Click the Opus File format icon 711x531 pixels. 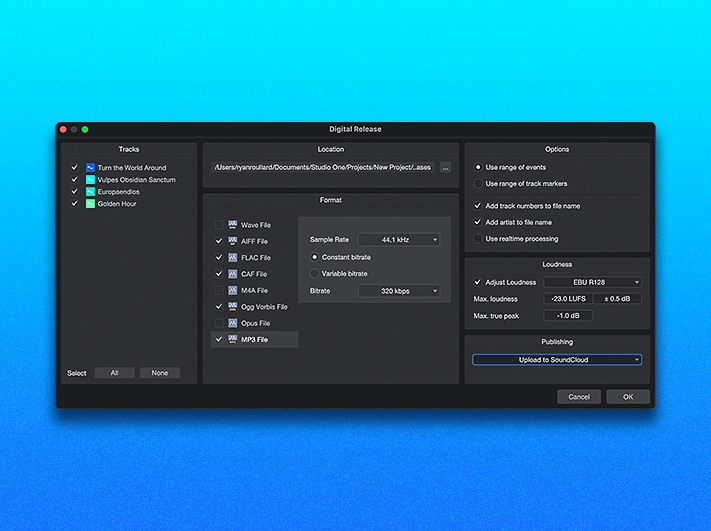tap(233, 323)
